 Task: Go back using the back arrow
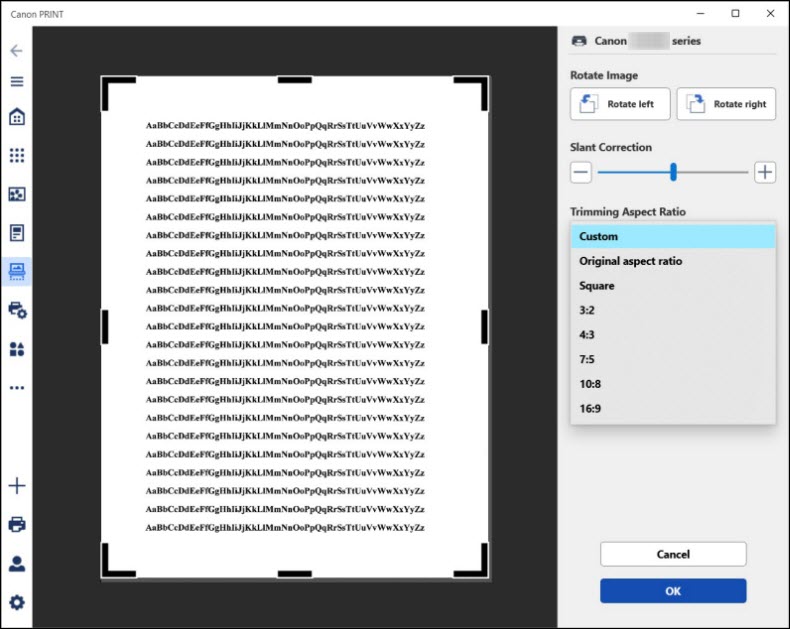tap(17, 51)
